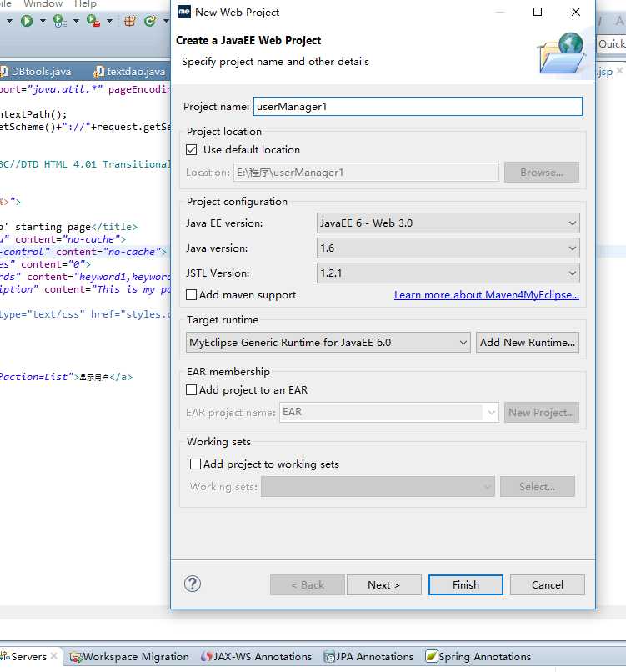Screen dimensions: 626x672
Task: Open the dropdown arrow next to New Java Class icon
Action: (x=166, y=21)
